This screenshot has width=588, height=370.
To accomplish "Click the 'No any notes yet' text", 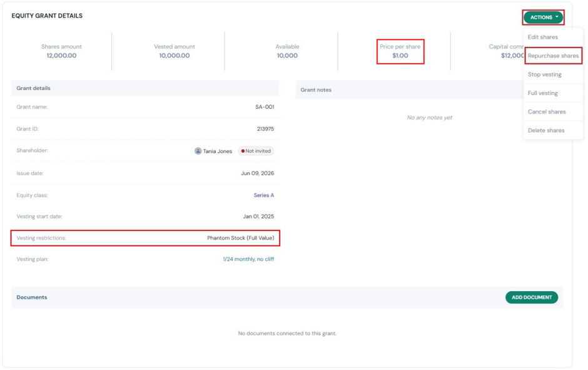I will point(429,118).
